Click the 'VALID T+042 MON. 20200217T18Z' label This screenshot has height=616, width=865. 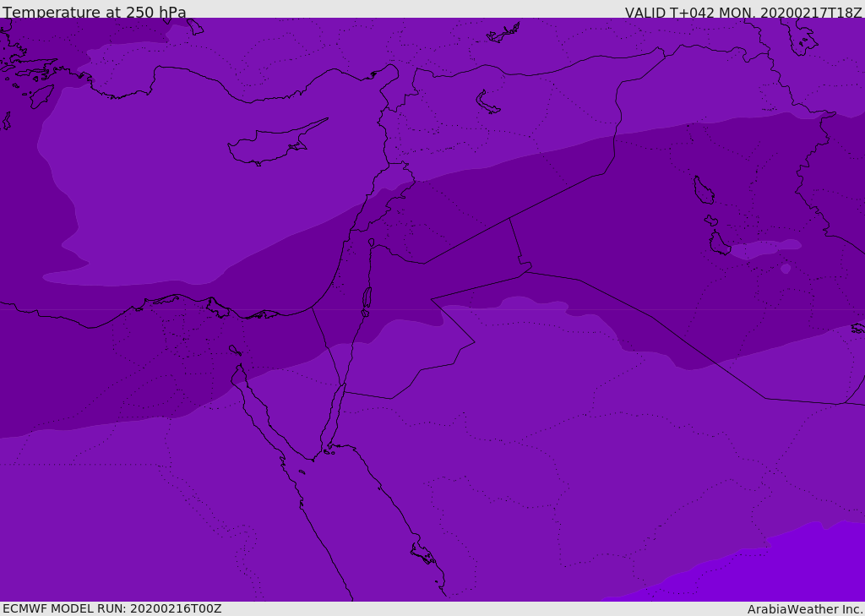coord(743,12)
